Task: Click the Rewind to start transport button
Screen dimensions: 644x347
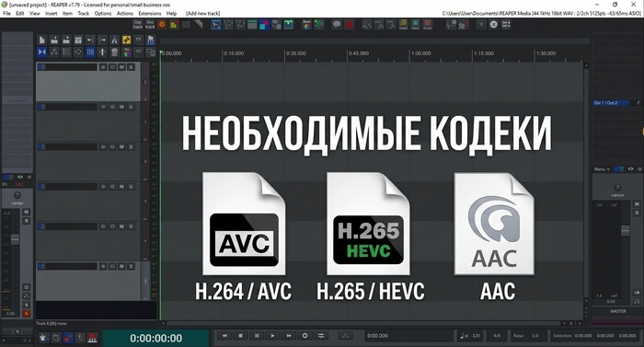Action: [224, 335]
